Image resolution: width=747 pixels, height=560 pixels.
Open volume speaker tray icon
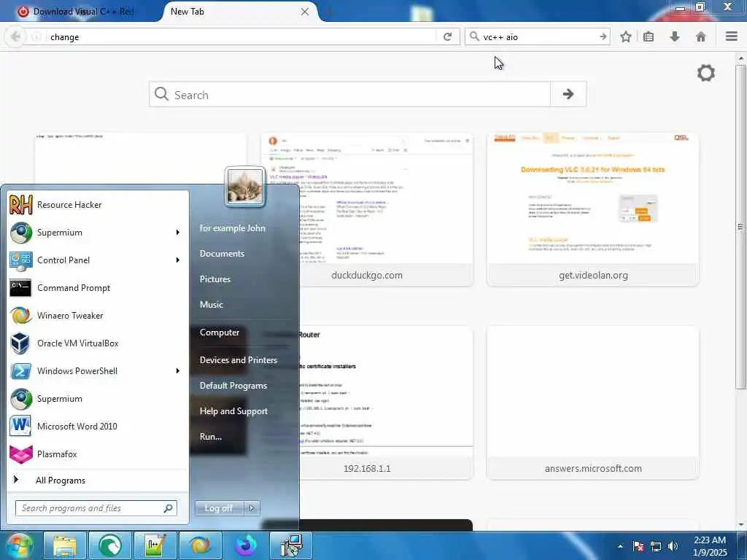point(673,546)
